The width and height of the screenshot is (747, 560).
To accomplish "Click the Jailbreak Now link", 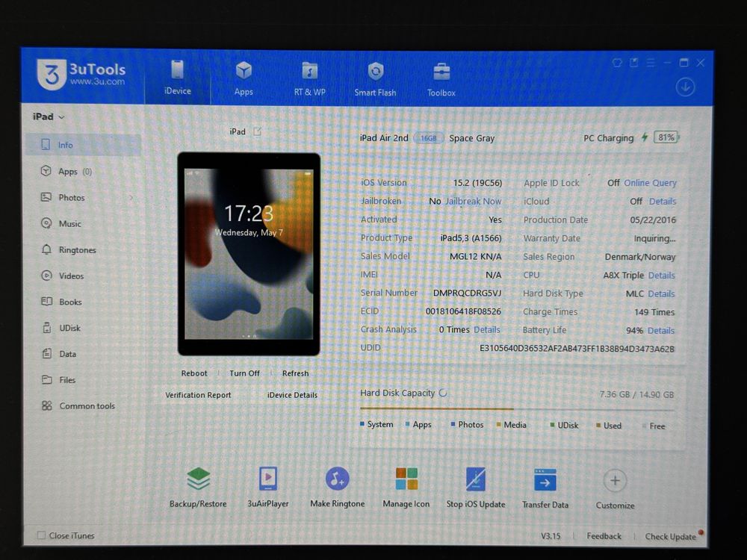I will click(473, 201).
